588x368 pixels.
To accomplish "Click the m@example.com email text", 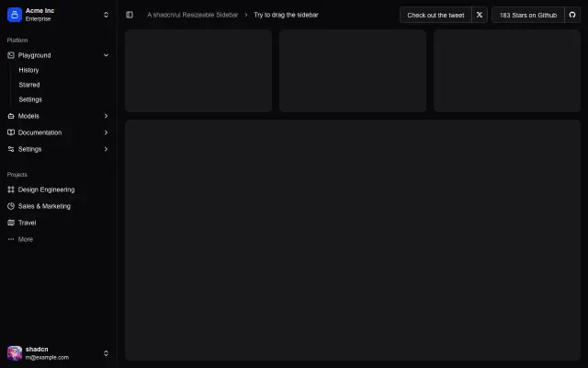I will (x=47, y=358).
